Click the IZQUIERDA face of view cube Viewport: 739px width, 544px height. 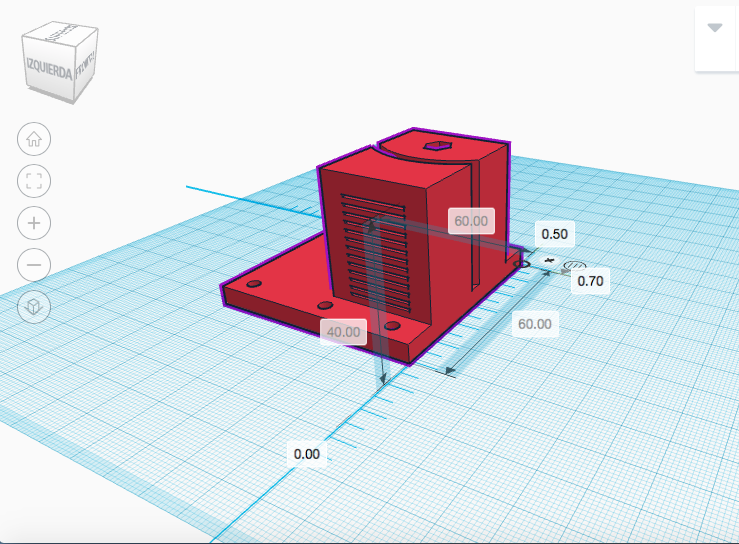pyautogui.click(x=49, y=70)
